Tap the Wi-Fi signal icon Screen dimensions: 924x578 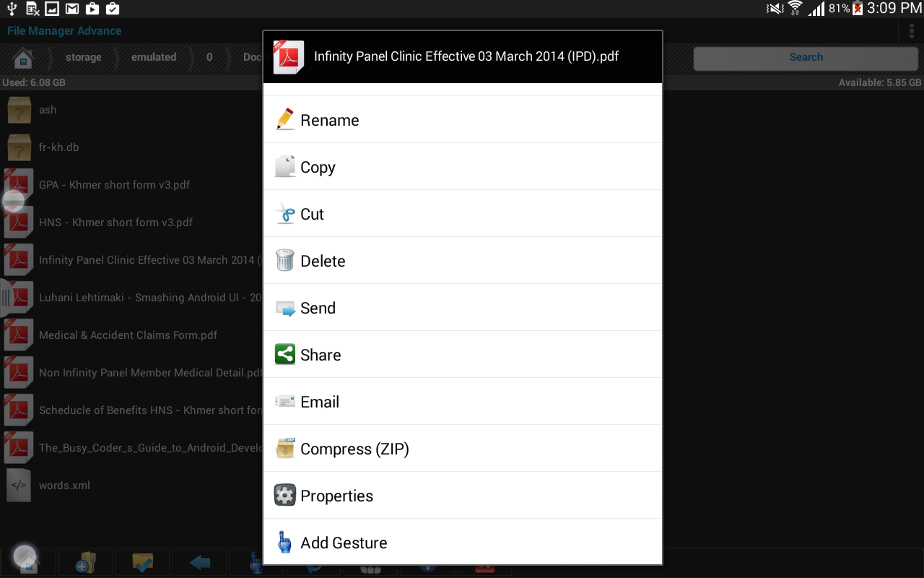[x=795, y=9]
